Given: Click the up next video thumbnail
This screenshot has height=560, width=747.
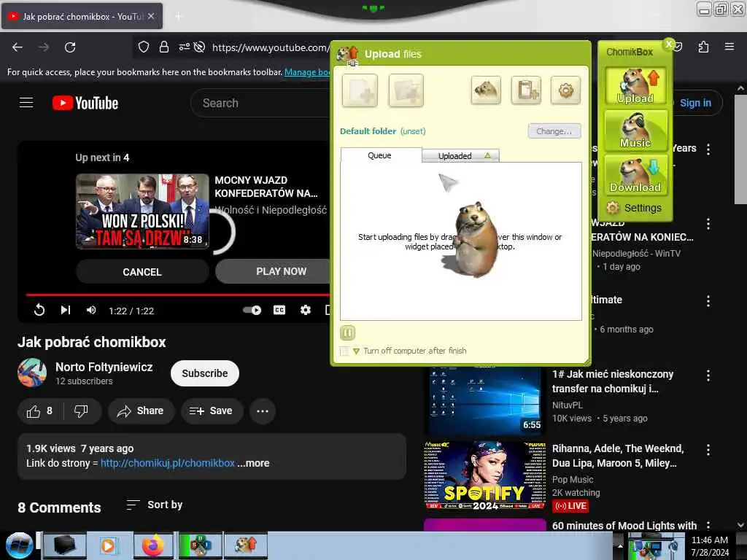Looking at the screenshot, I should (142, 211).
